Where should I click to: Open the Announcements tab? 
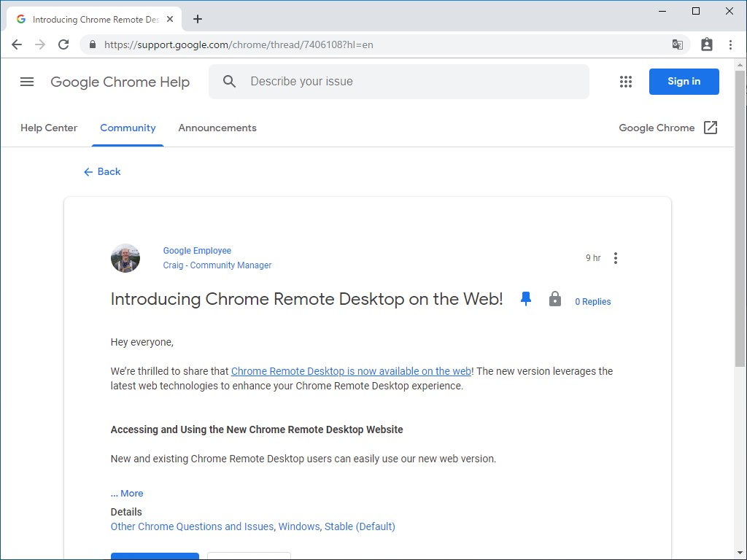217,128
